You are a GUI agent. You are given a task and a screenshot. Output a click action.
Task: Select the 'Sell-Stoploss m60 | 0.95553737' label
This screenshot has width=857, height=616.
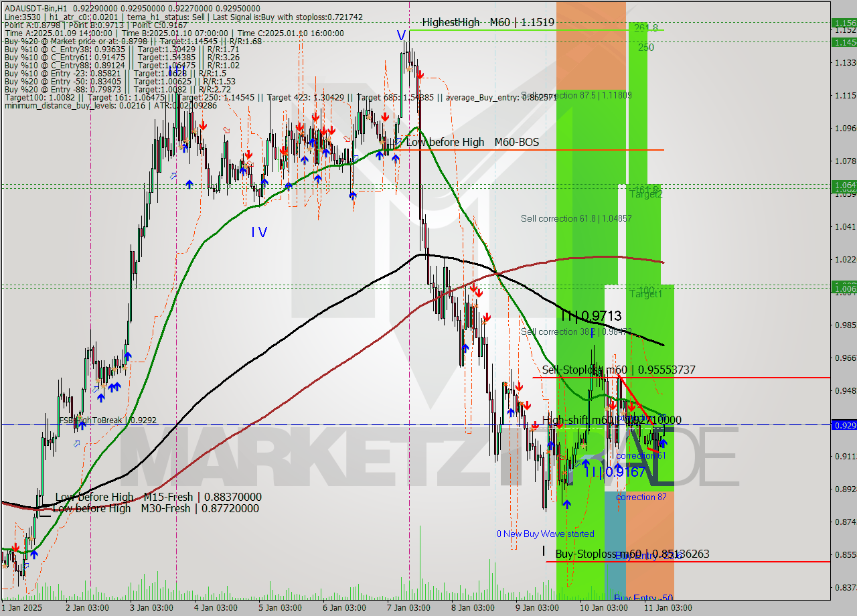pyautogui.click(x=619, y=370)
